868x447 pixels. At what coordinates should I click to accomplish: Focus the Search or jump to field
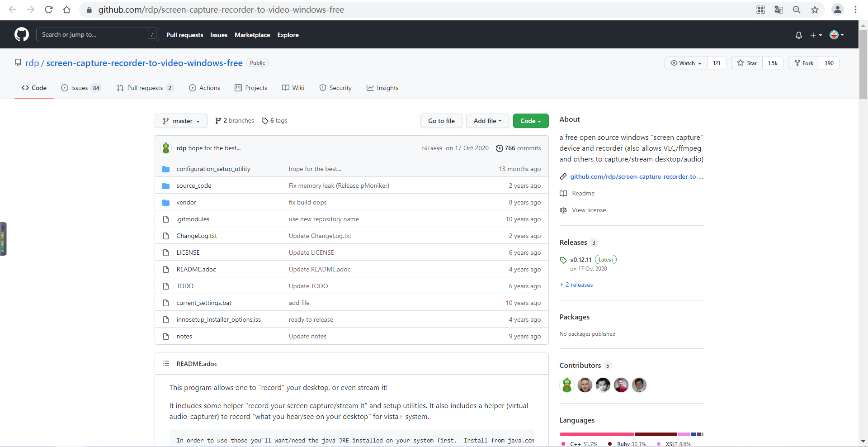(97, 34)
